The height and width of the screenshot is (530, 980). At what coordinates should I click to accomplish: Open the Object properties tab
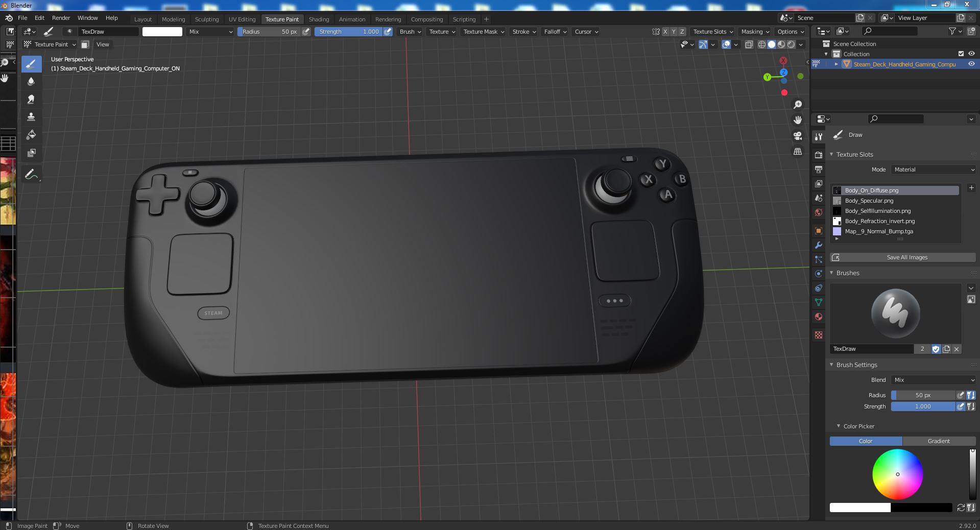819,231
